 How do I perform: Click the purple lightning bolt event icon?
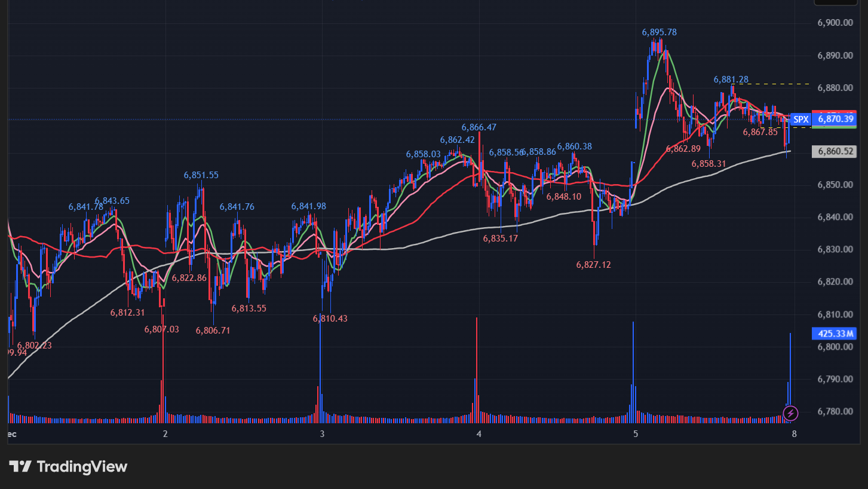790,412
